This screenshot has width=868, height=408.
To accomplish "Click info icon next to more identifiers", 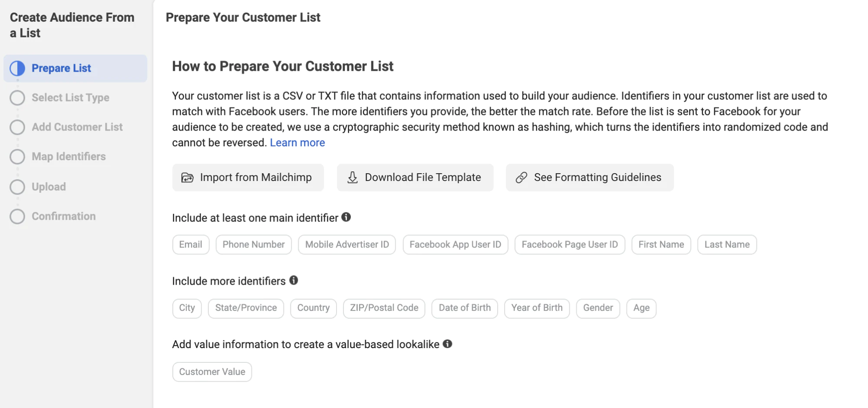I will pyautogui.click(x=294, y=280).
